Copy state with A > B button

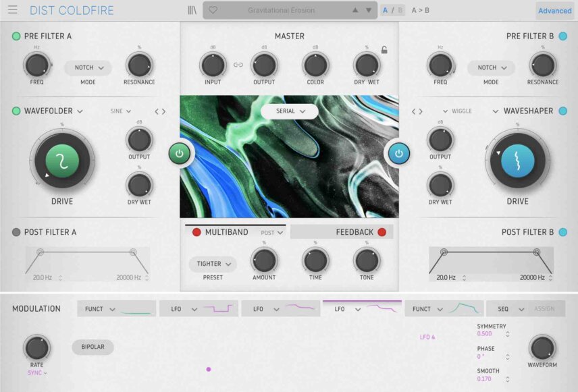click(420, 10)
